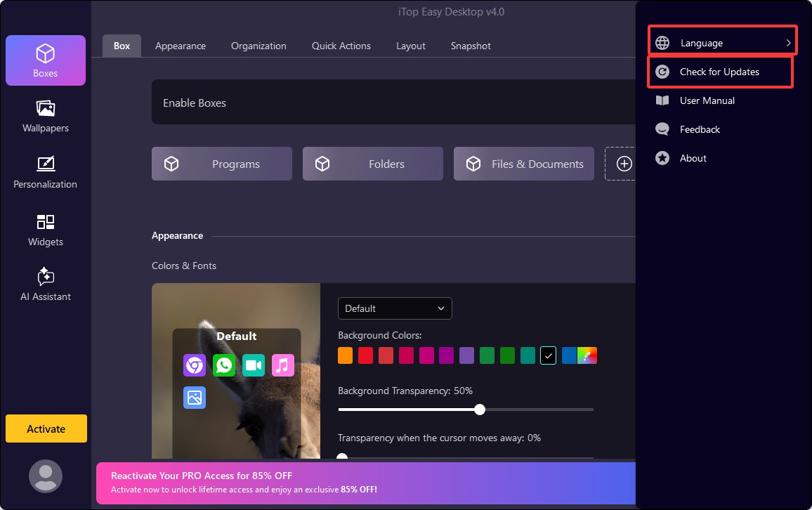Open the User Manual menu item

pyautogui.click(x=707, y=100)
